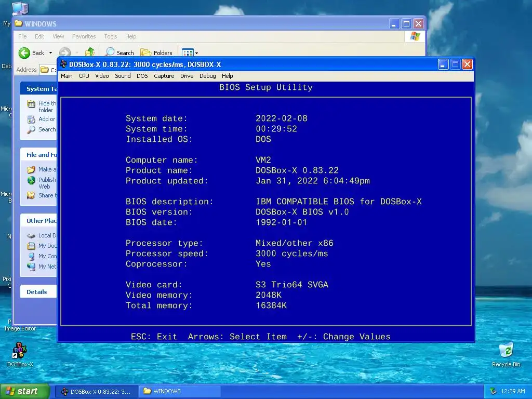Viewport: 532px width, 399px height.
Task: Click Total memory value 16384K
Action: click(x=271, y=305)
